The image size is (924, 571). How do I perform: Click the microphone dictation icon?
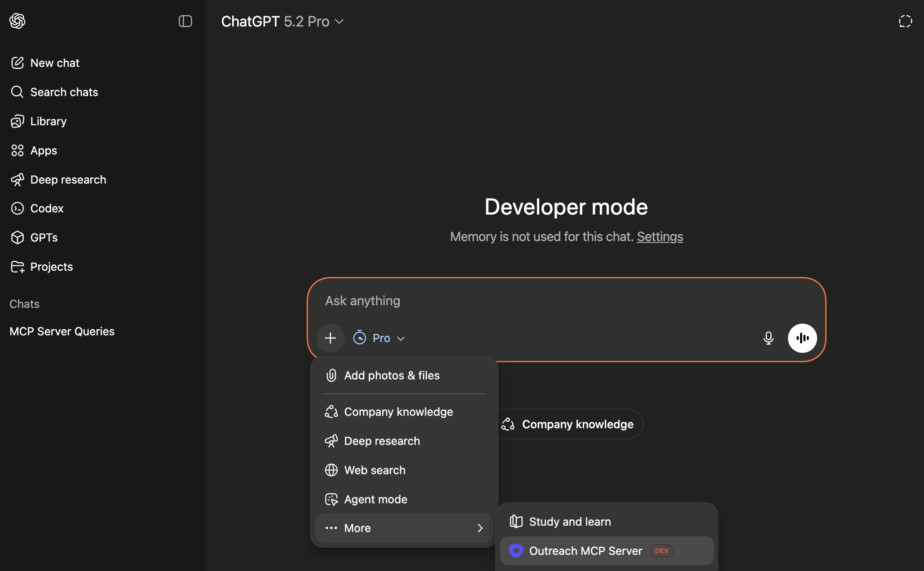(x=768, y=338)
